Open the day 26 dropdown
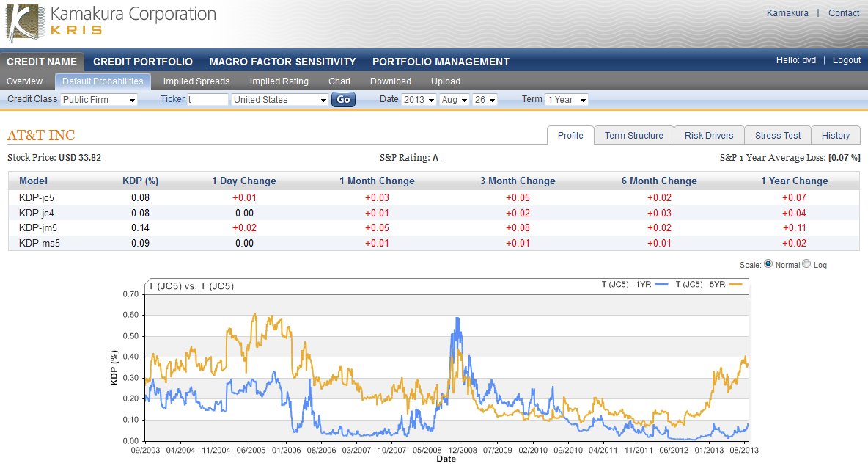Viewport: 868px width, 466px height. pos(485,100)
